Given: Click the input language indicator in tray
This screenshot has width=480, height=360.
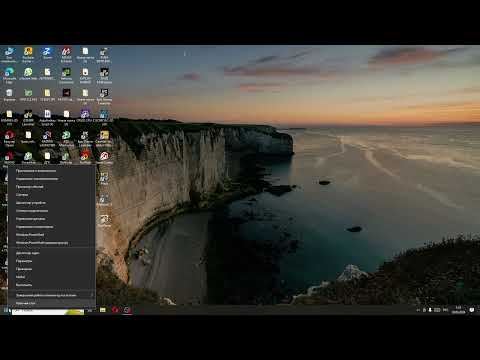Looking at the screenshot, I should [445, 310].
